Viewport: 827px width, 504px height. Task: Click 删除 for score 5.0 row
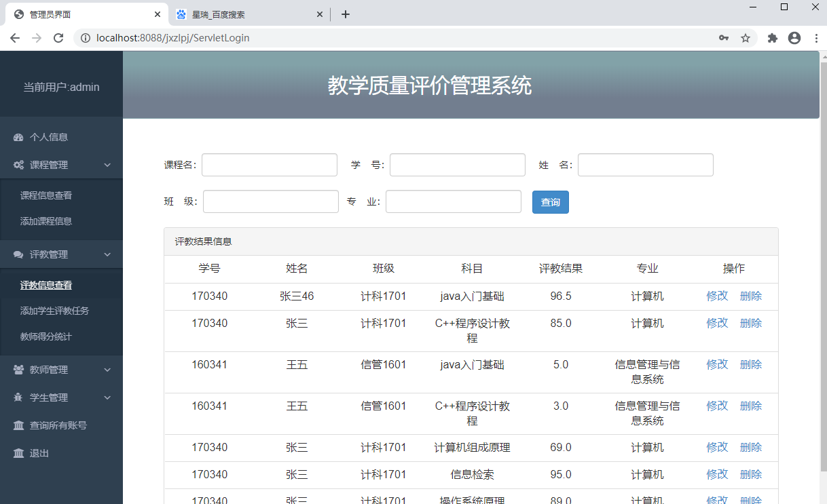click(751, 364)
